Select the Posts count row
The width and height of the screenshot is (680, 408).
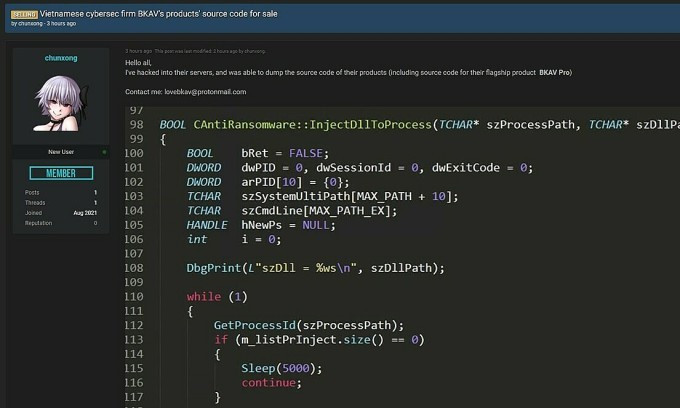click(61, 192)
